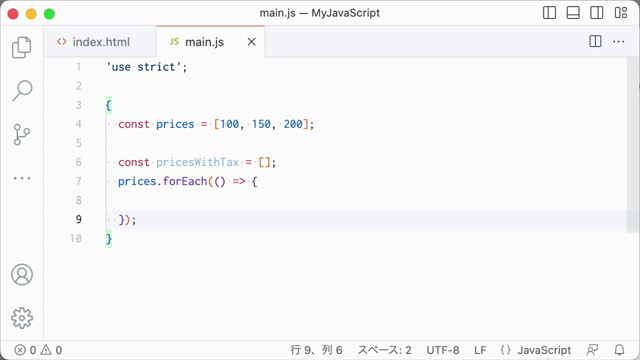Open the Manage gear menu

click(x=22, y=318)
